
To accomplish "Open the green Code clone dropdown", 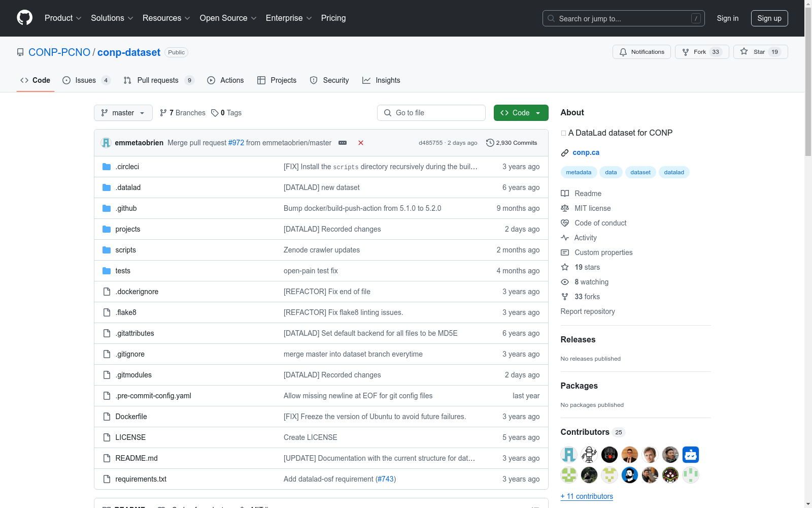I will [x=521, y=113].
